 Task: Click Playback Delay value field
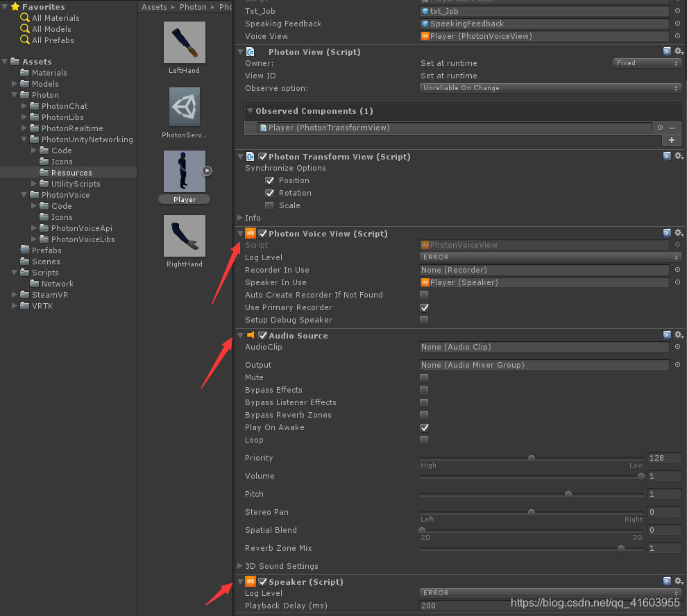[x=550, y=606]
